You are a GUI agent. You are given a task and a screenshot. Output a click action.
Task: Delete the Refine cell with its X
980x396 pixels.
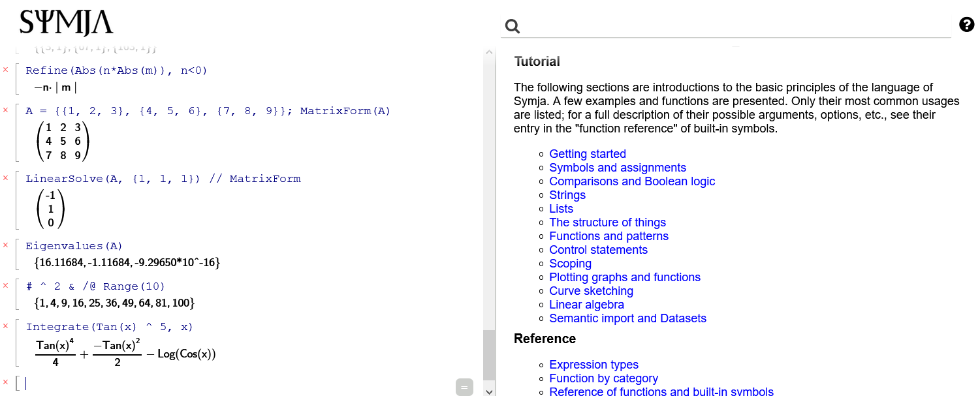(x=6, y=70)
